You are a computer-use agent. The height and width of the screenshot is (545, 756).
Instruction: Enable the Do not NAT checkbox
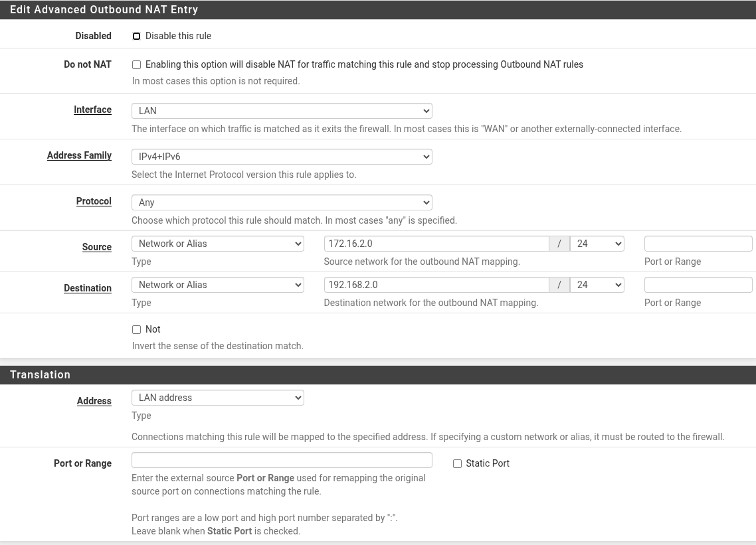pyautogui.click(x=136, y=65)
